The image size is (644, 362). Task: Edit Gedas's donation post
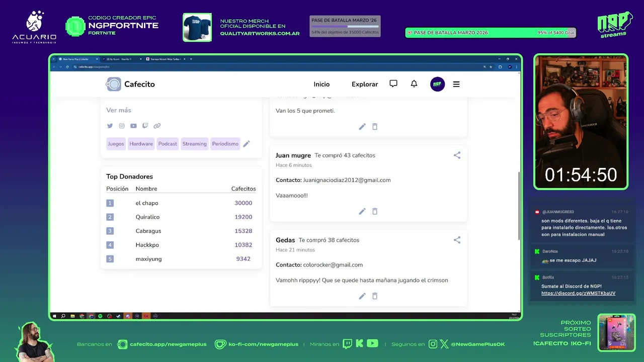pyautogui.click(x=362, y=296)
